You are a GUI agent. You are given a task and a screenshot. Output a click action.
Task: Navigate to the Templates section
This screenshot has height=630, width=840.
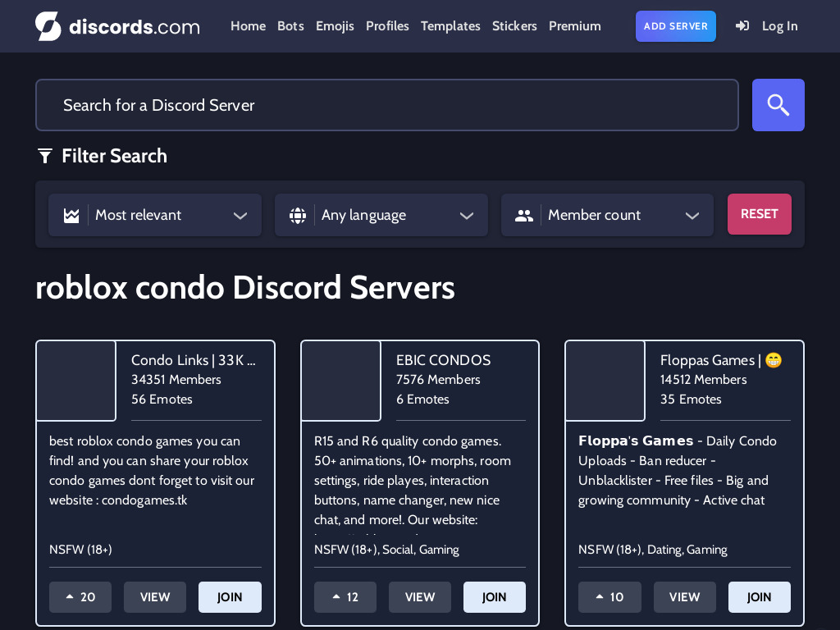[450, 25]
